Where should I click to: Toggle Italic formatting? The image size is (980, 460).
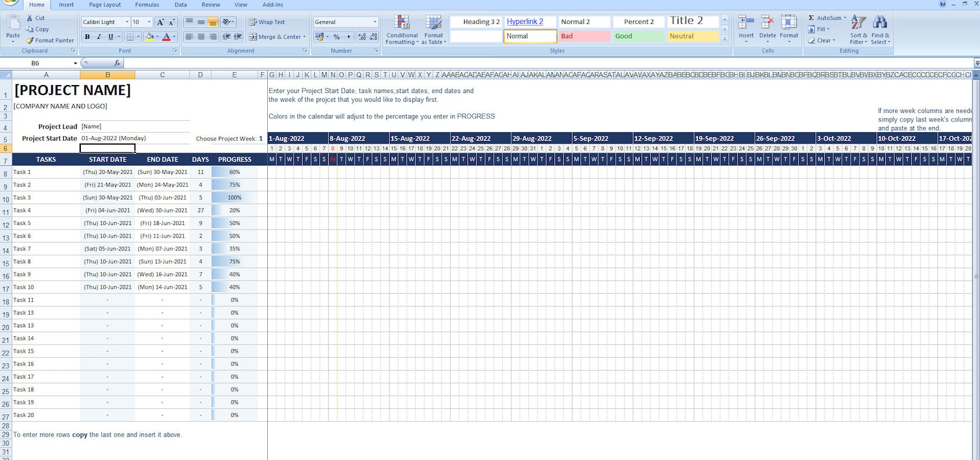pyautogui.click(x=99, y=37)
